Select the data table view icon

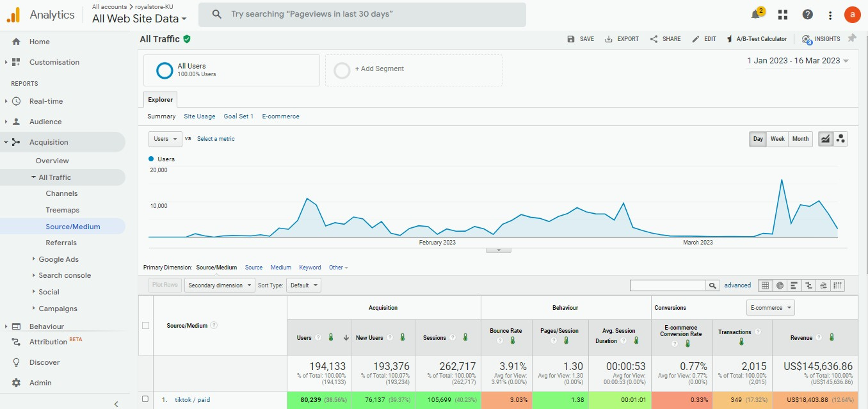pyautogui.click(x=765, y=285)
